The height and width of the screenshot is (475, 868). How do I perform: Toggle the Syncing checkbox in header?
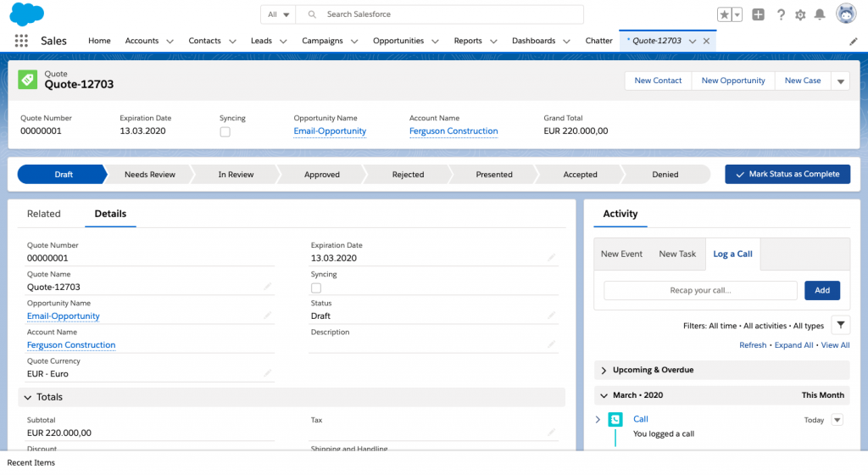point(225,131)
